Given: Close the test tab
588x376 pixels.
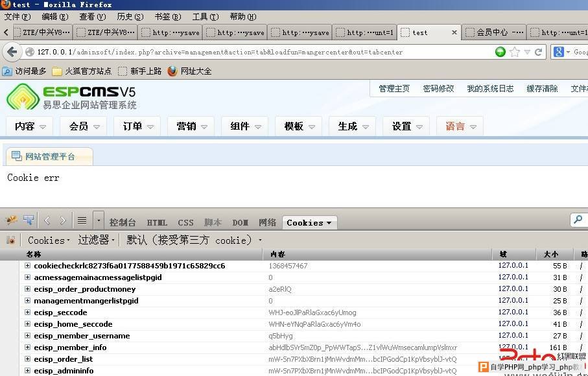Looking at the screenshot, I should [454, 32].
